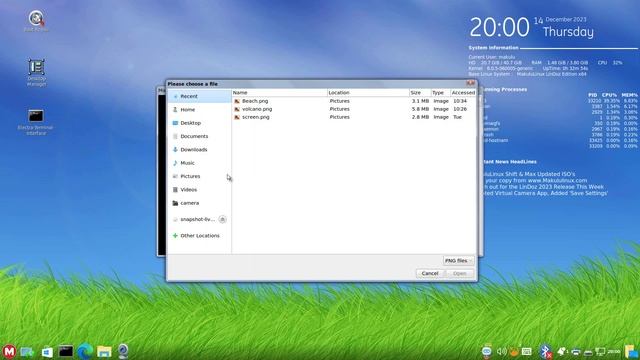This screenshot has width=640, height=360.
Task: Open the file manager folder icon on taskbar
Action: 104,351
